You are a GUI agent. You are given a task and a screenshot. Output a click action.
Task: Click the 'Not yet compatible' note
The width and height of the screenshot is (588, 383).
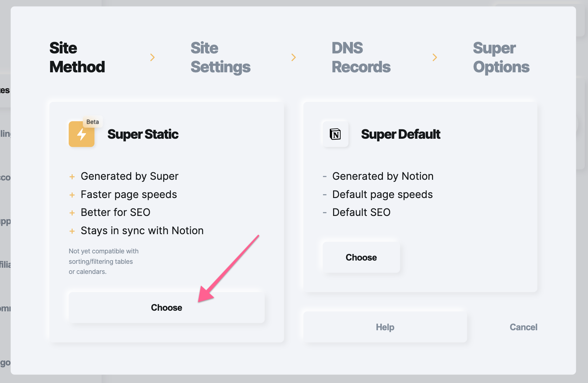coord(104,261)
